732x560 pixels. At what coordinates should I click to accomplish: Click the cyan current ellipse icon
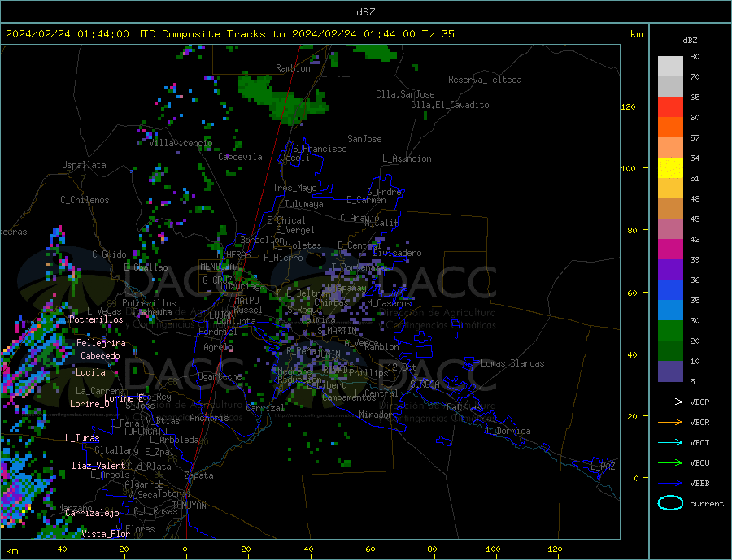click(x=670, y=503)
